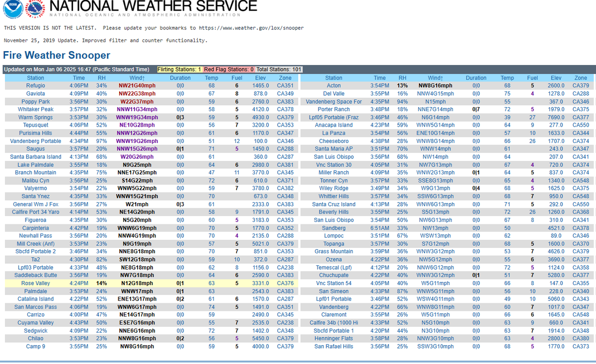Filter by Flirting Stations: 1 counter
The image size is (596, 364).
(179, 70)
